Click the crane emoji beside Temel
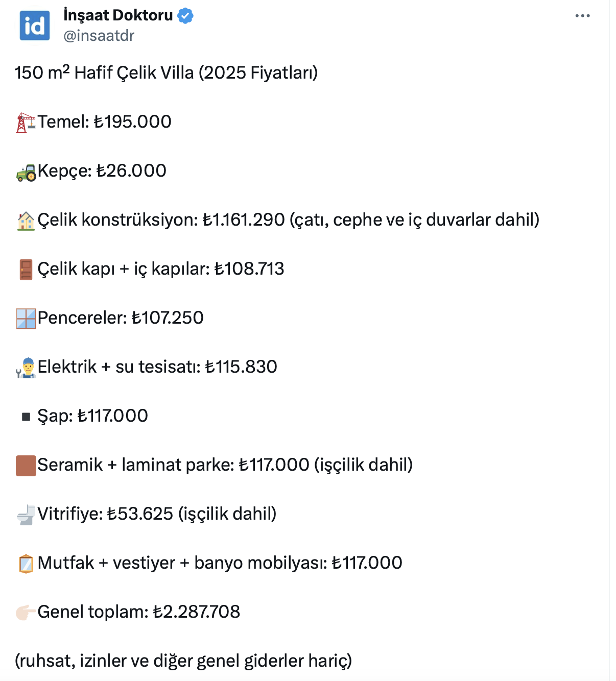616x681 pixels. (x=26, y=123)
